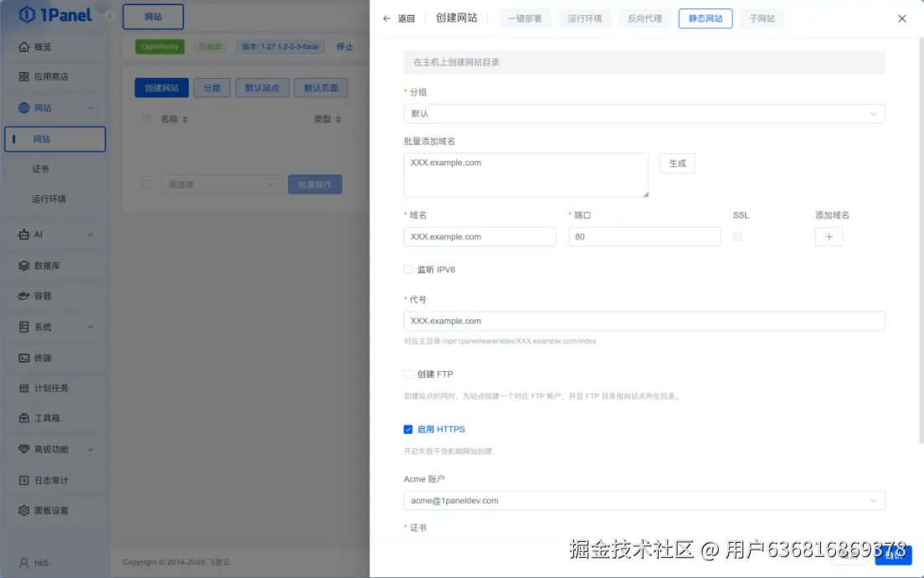Click the 网站 top tab
The height and width of the screenshot is (578, 924).
(153, 17)
